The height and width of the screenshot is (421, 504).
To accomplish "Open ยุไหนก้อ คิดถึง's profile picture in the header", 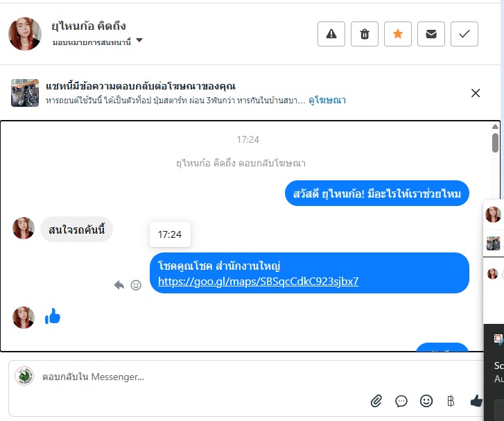I will 25,34.
